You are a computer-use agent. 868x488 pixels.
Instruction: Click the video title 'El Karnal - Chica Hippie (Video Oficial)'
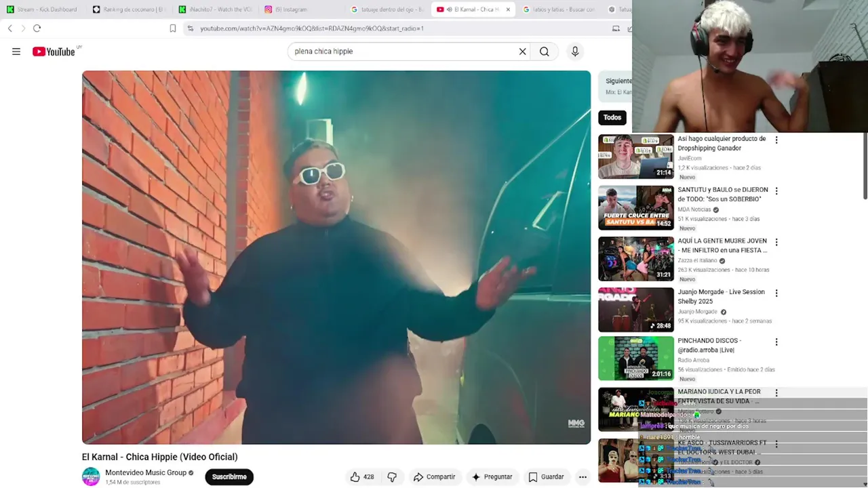coord(160,457)
